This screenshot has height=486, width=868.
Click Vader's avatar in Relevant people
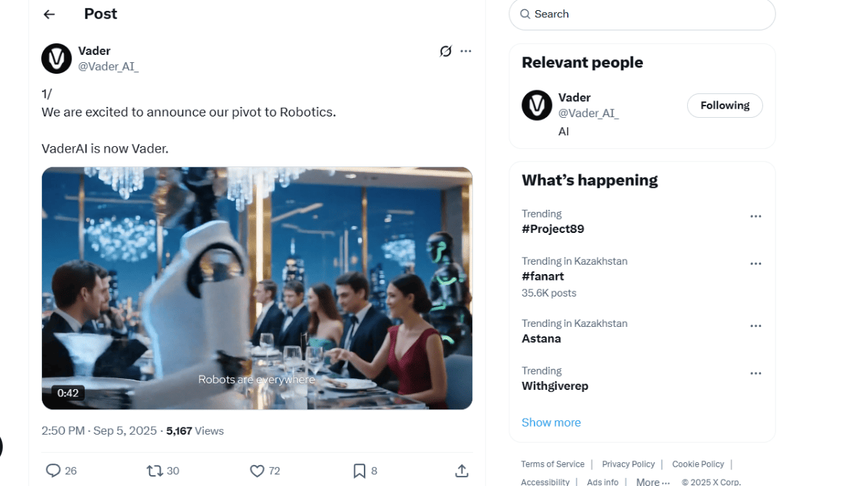pyautogui.click(x=537, y=106)
